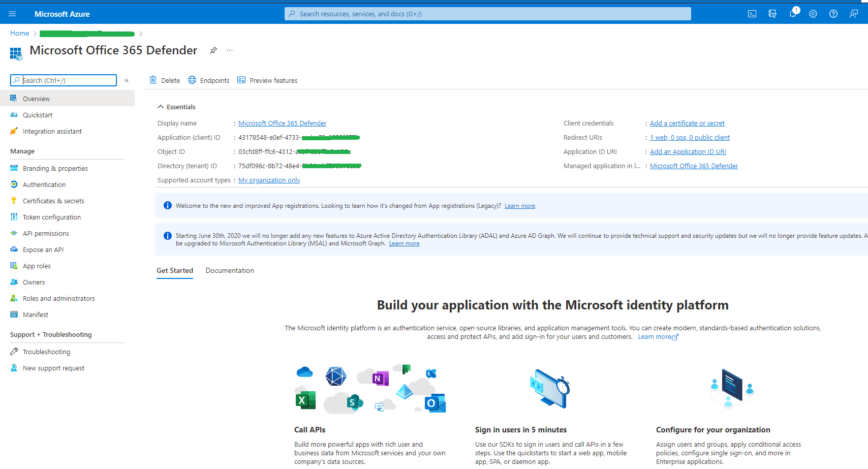Open Authentication text in the sidebar
The image size is (868, 469).
[x=44, y=184]
